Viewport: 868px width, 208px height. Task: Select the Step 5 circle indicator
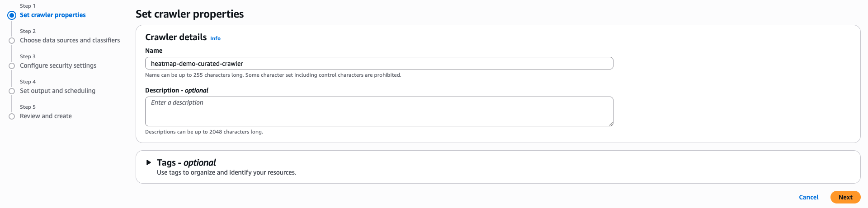[x=12, y=116]
